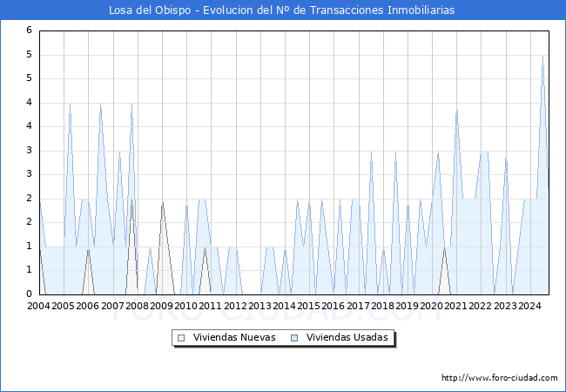Screen dimensions: 566x392
Task: Click the 2014 x-axis label
Action: pyautogui.click(x=284, y=306)
